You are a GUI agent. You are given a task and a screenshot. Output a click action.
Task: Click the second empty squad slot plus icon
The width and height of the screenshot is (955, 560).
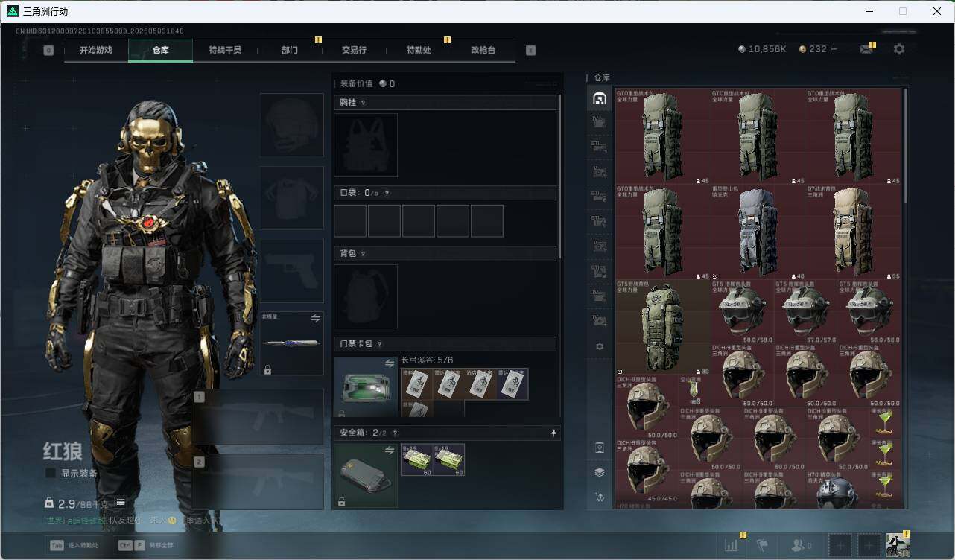click(869, 546)
